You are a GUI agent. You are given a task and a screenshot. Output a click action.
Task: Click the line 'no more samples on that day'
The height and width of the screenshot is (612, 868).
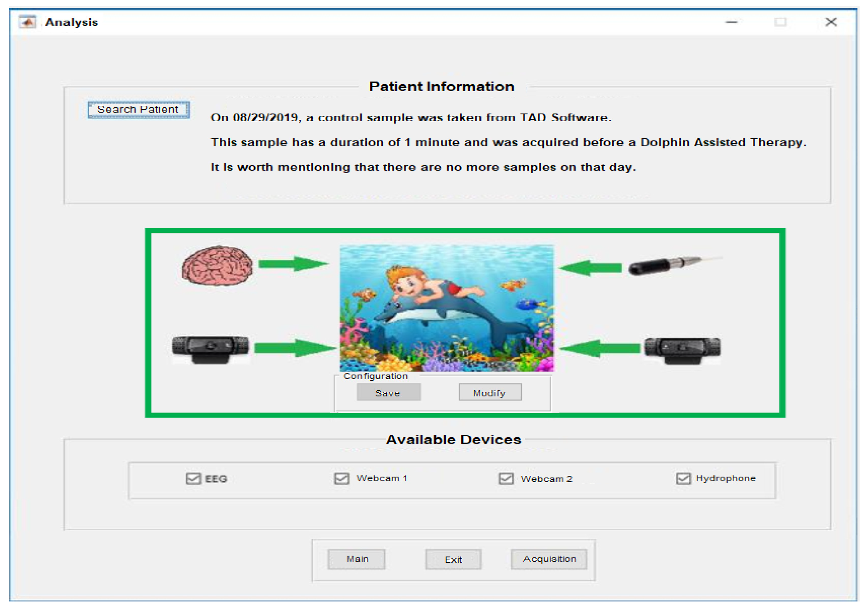coord(423,167)
